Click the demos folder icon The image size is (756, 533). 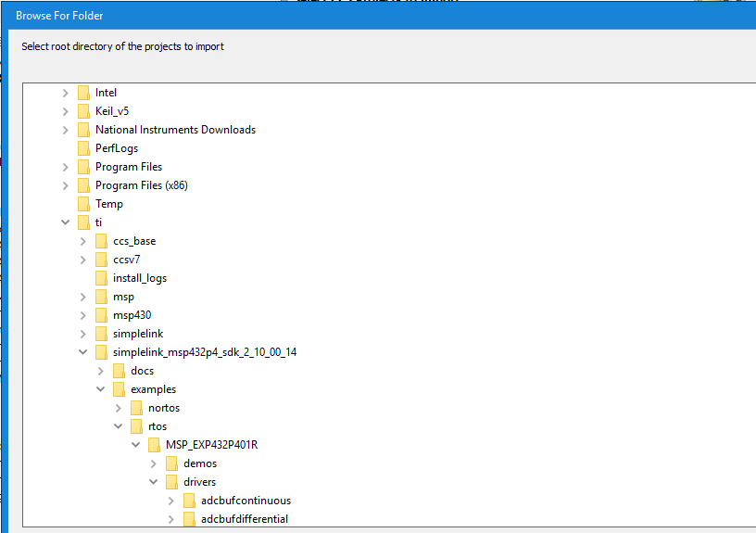pos(171,464)
